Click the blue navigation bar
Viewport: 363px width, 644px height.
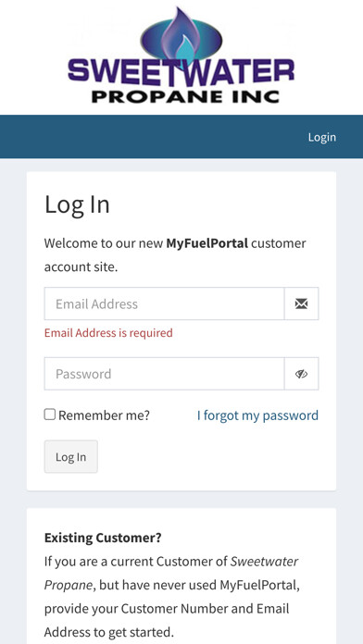181,137
